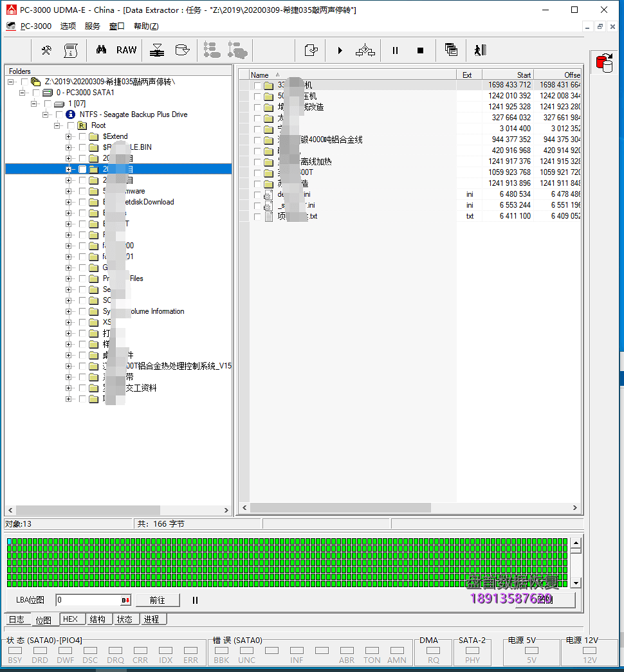Switch to the 状态 tab
624x672 pixels.
(125, 619)
